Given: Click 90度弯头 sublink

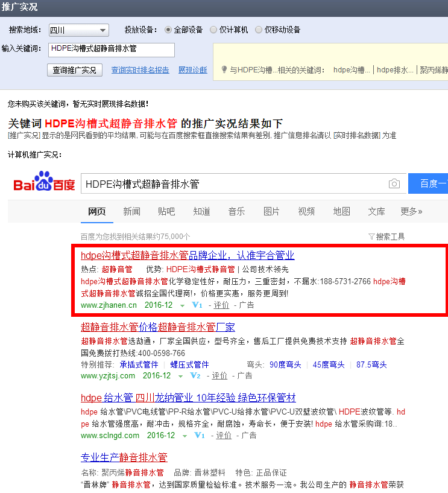Looking at the screenshot, I should [x=285, y=364].
